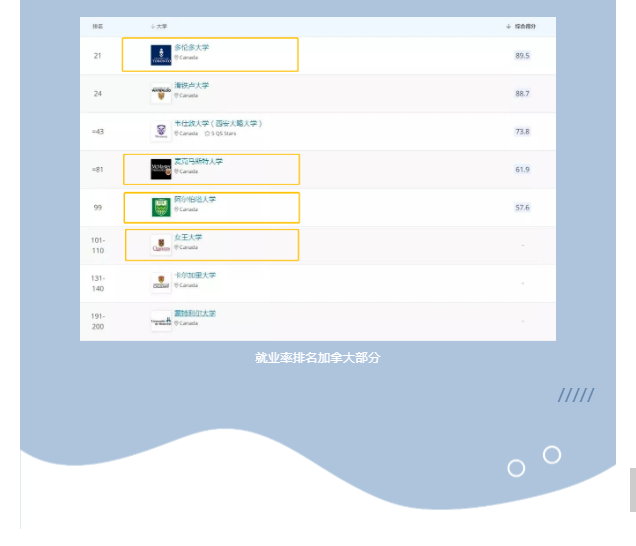
Task: Click the black McMaster University logo
Action: pos(161,169)
